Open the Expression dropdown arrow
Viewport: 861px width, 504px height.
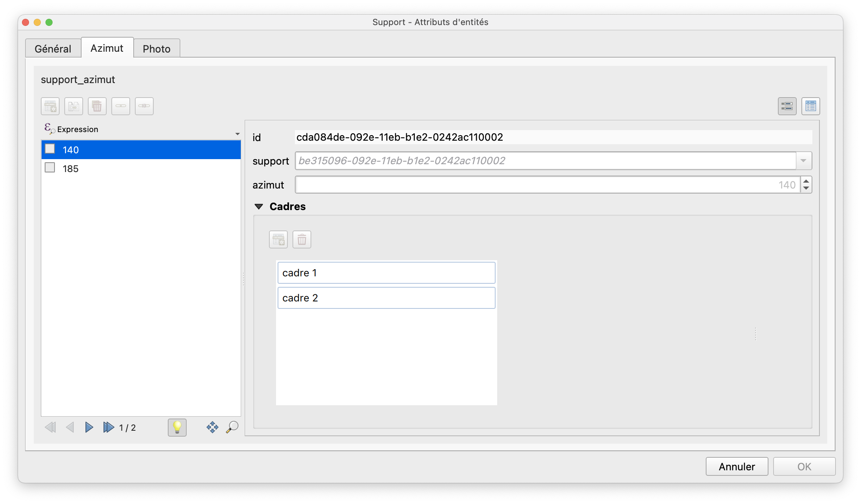[x=237, y=134]
